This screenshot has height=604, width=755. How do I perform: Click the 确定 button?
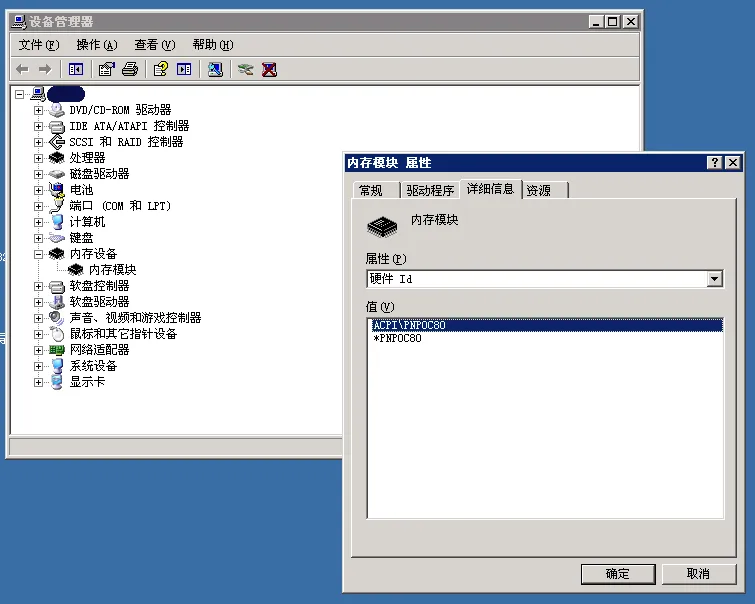(x=618, y=574)
